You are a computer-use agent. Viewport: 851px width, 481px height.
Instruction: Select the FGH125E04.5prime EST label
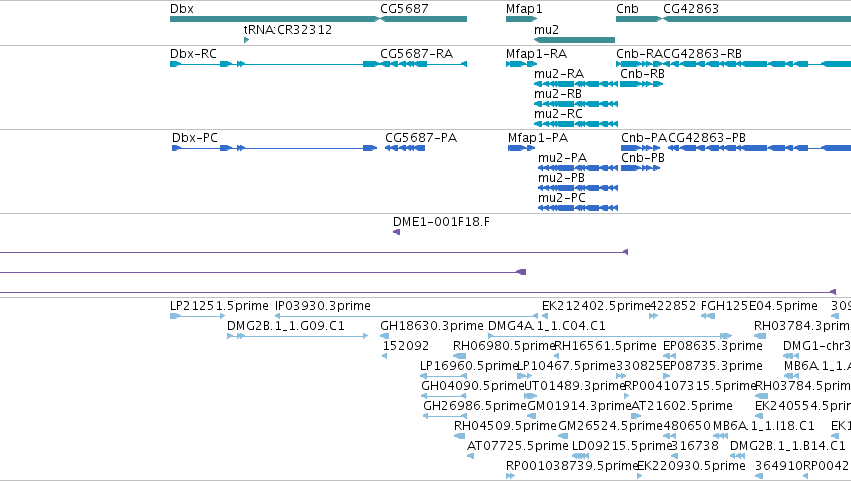tap(759, 306)
